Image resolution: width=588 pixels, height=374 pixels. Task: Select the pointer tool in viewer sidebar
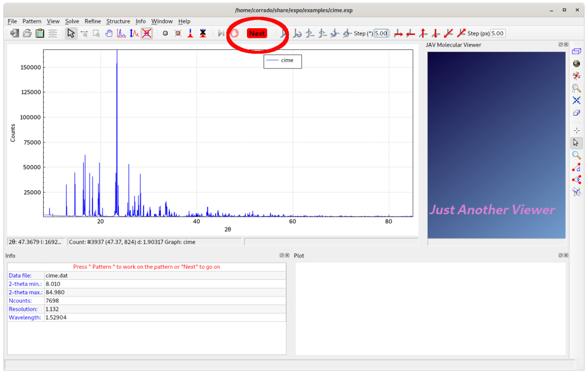(x=577, y=143)
